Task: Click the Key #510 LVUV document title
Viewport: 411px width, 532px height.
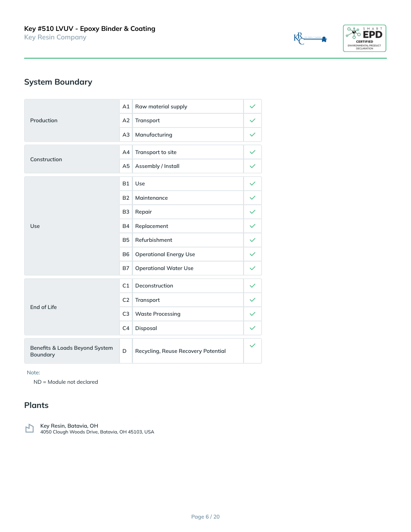Action: [90, 29]
